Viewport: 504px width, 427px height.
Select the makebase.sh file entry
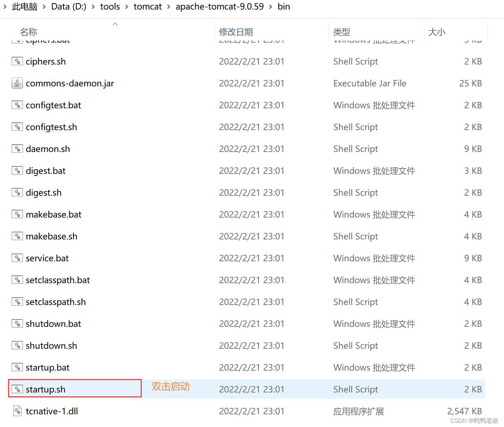(51, 236)
